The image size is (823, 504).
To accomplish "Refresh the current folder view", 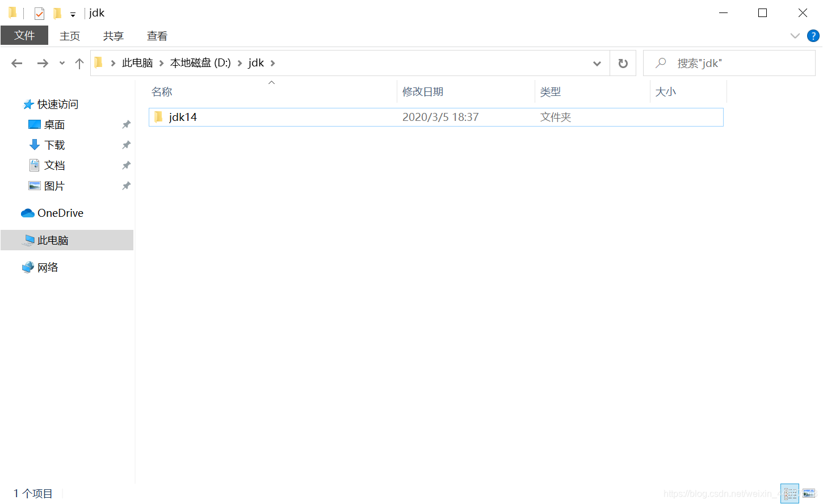I will (623, 63).
